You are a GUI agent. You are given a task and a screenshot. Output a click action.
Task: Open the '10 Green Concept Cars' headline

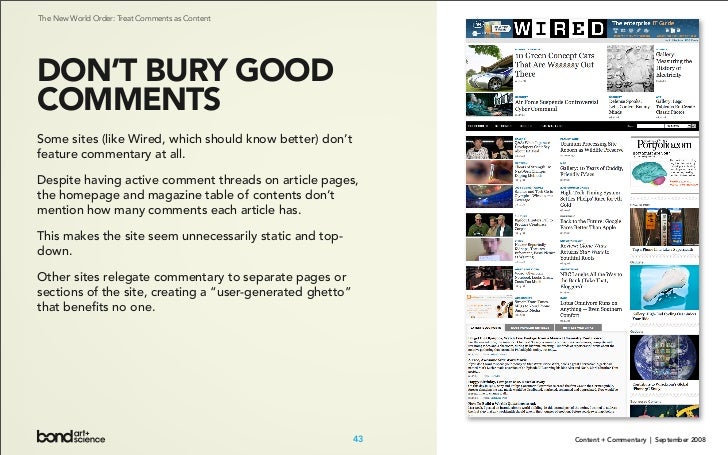click(554, 65)
